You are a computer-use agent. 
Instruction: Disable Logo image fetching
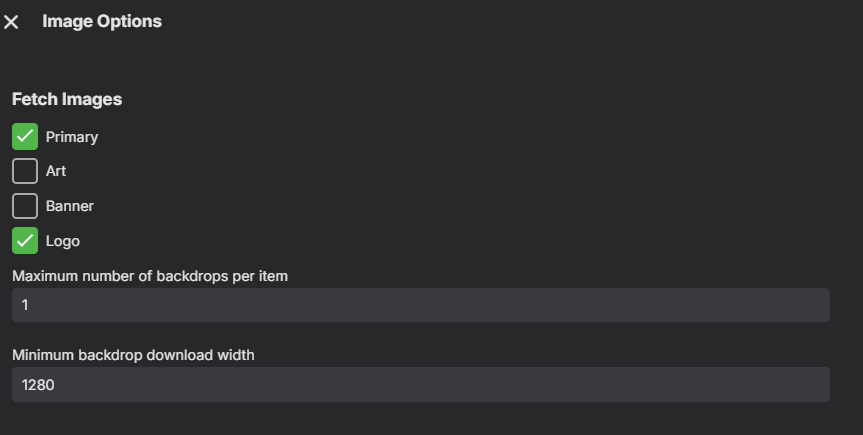pos(25,241)
